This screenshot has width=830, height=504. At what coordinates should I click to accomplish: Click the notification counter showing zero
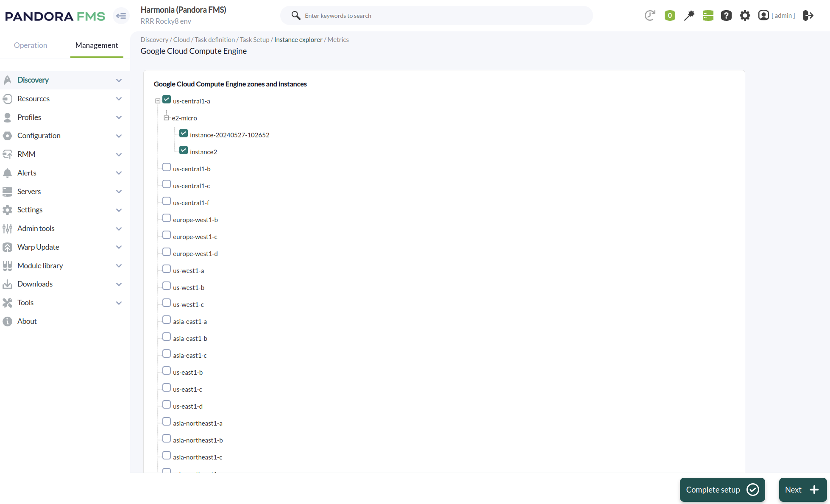pyautogui.click(x=670, y=15)
